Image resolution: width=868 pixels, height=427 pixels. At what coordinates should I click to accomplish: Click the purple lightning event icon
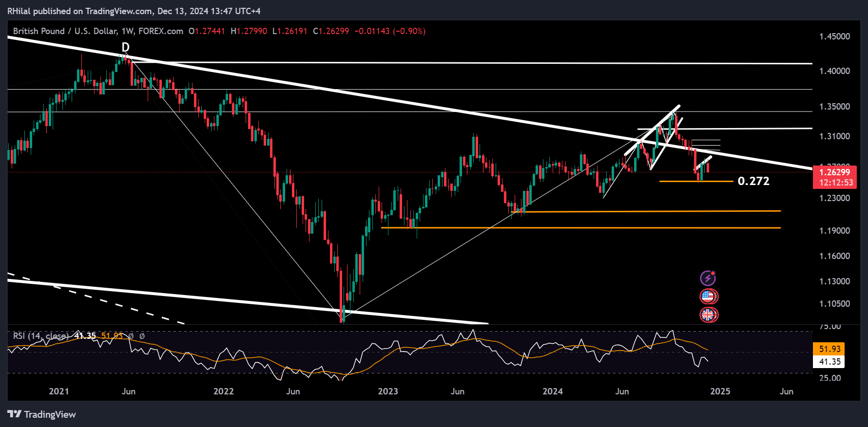[x=708, y=278]
